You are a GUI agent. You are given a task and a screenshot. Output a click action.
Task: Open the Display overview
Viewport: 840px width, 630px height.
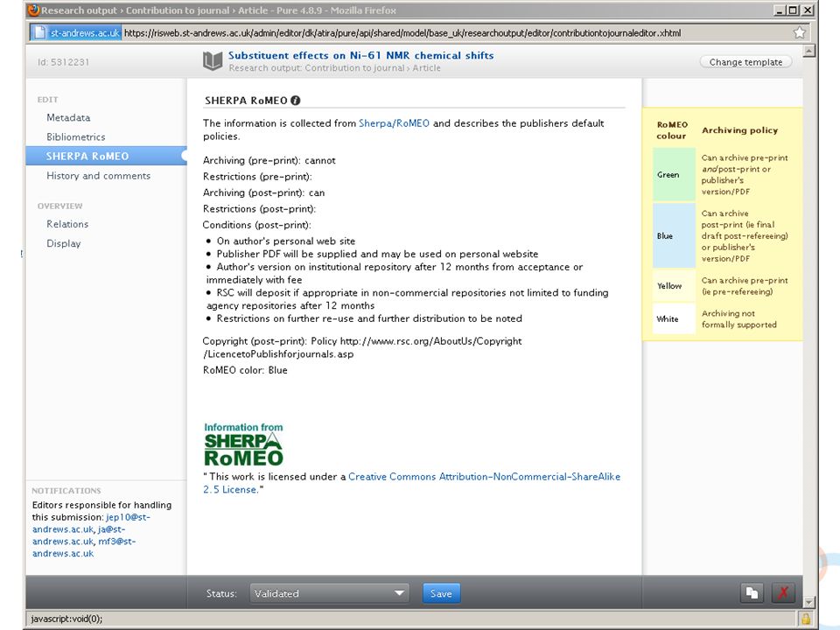pyautogui.click(x=63, y=243)
